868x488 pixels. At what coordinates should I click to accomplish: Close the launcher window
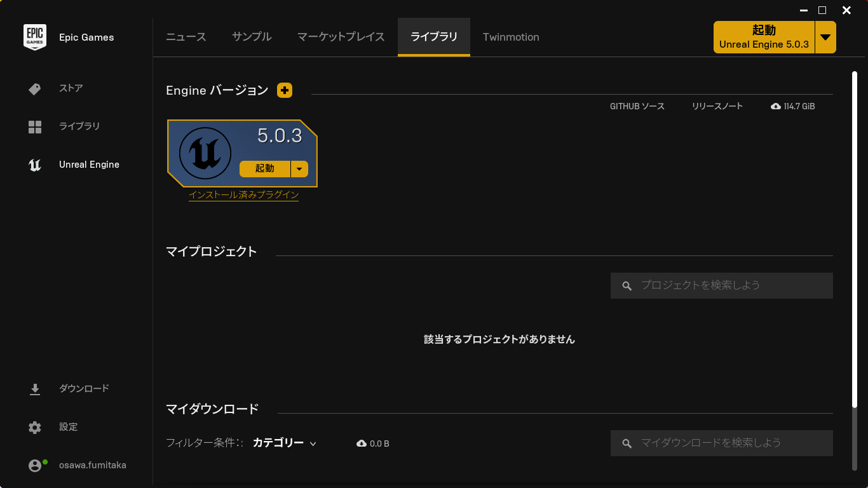click(x=846, y=10)
